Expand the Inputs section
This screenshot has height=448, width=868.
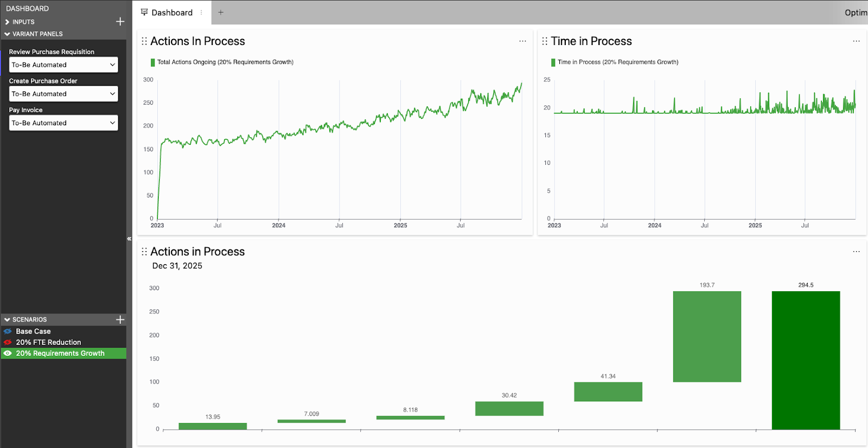(7, 22)
